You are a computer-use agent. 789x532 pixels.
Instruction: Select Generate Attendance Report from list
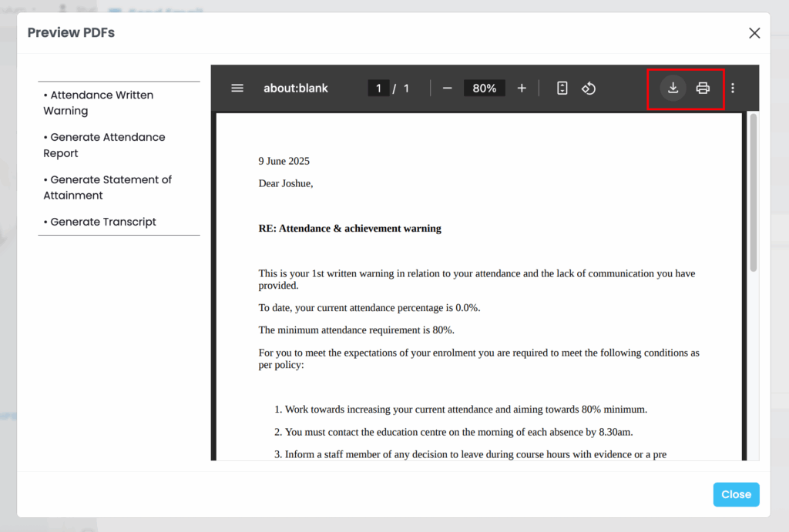tap(104, 145)
